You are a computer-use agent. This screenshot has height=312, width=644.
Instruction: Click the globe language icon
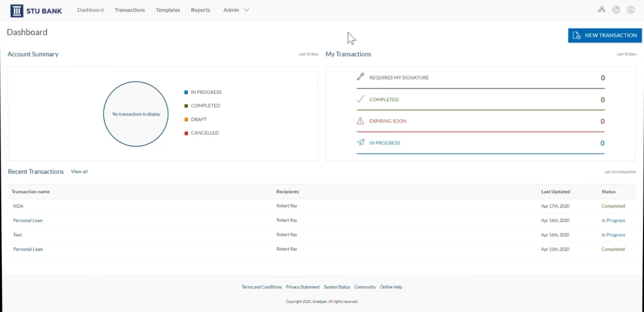[616, 10]
